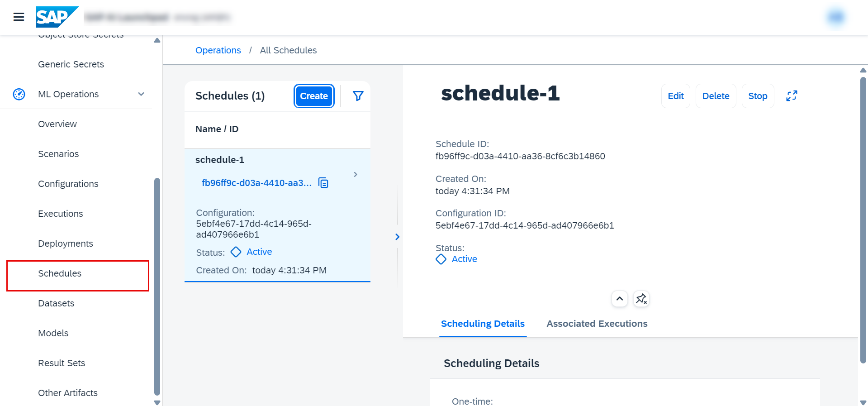Open the Operations breadcrumb link
Screen dimensions: 868x406
[218, 50]
